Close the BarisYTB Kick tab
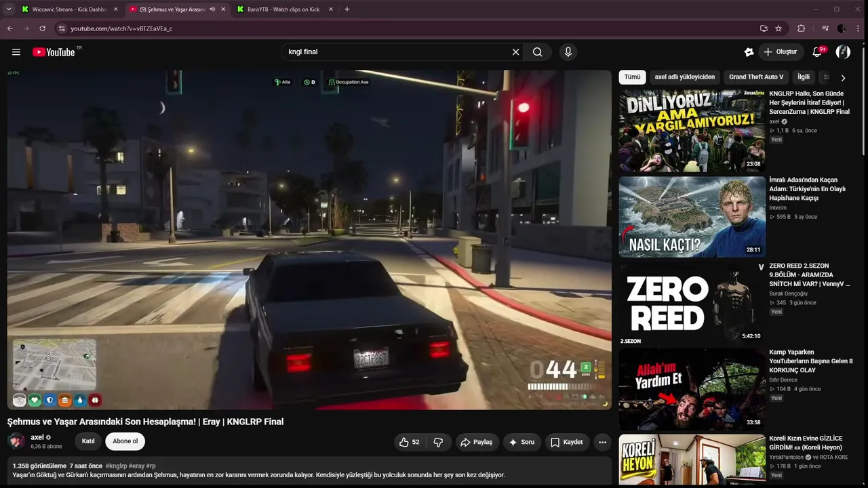 (331, 9)
